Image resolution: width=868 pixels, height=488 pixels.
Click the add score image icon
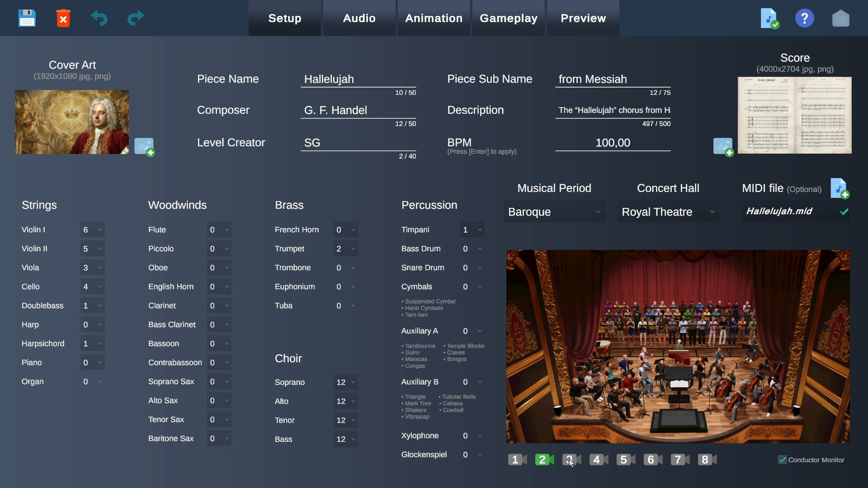coord(723,147)
